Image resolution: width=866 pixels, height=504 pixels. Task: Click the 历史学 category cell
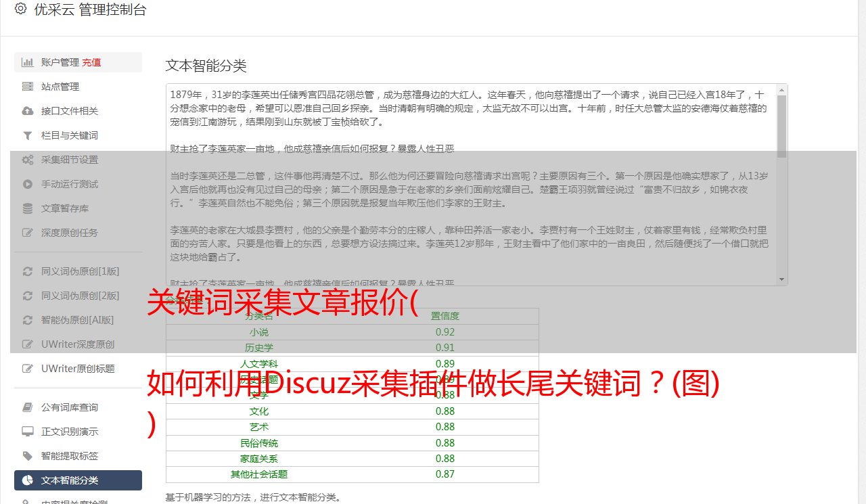[x=258, y=348]
